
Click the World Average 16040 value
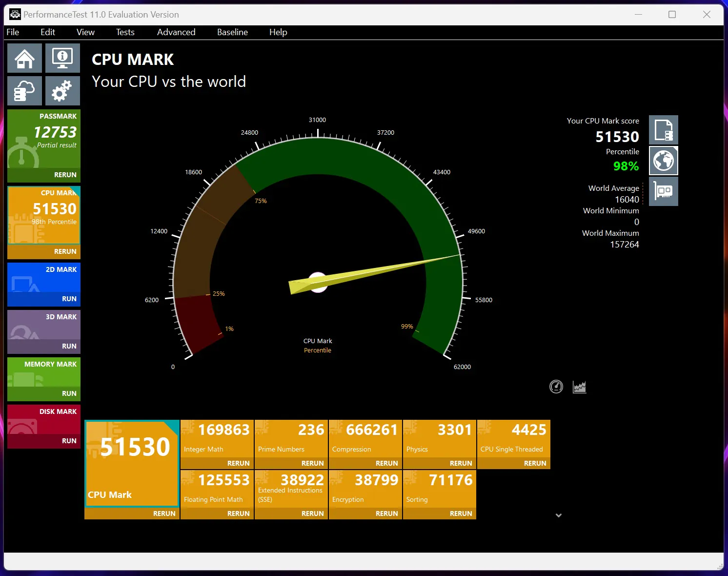point(627,200)
